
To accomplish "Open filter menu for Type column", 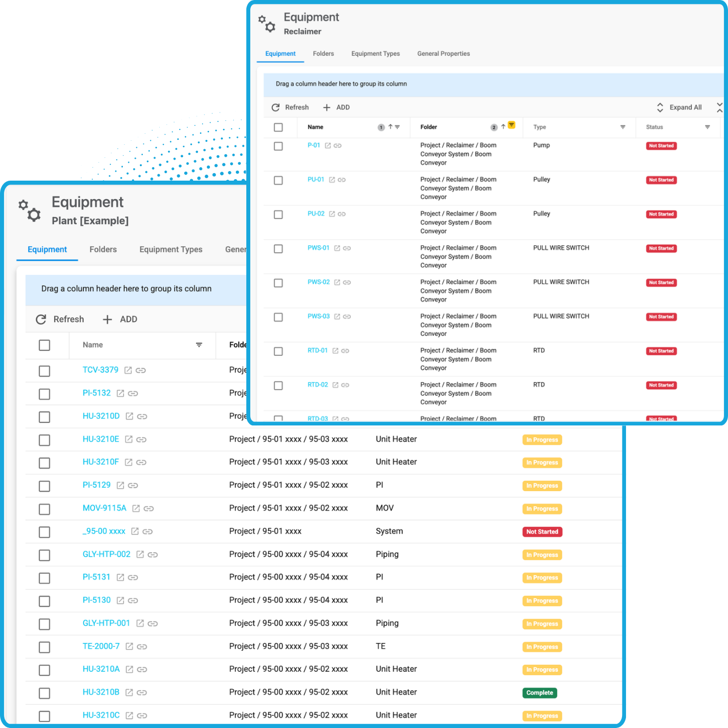I will click(x=623, y=127).
